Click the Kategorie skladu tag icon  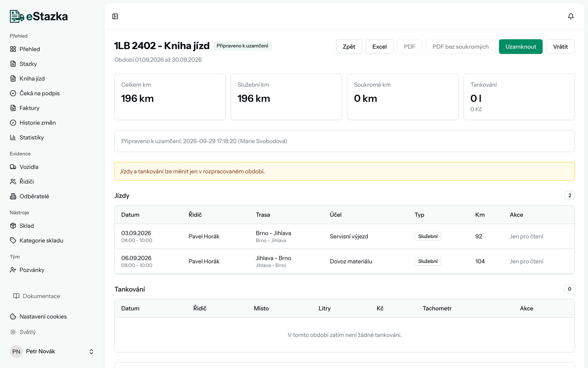(13, 240)
